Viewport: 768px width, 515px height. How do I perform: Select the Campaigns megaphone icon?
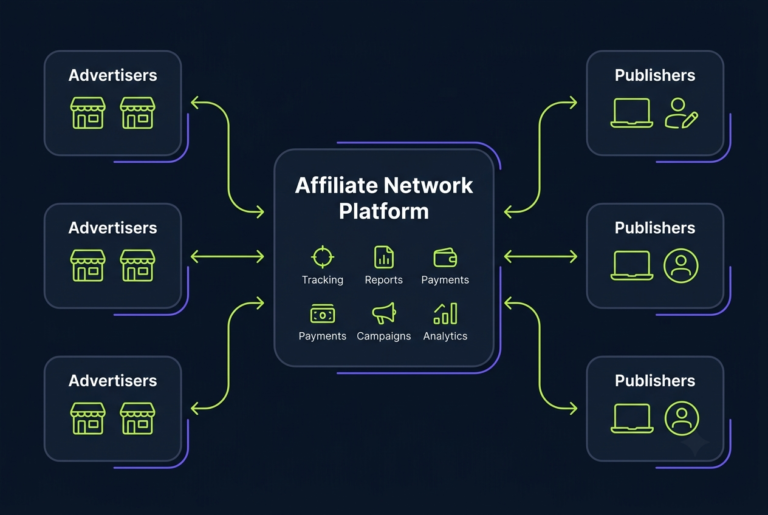[384, 314]
